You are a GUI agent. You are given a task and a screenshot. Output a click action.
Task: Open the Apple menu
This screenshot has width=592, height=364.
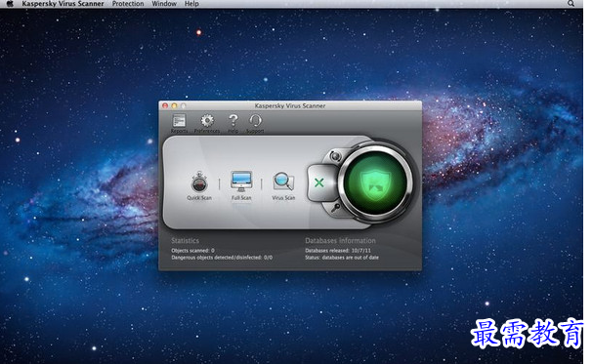tap(10, 4)
